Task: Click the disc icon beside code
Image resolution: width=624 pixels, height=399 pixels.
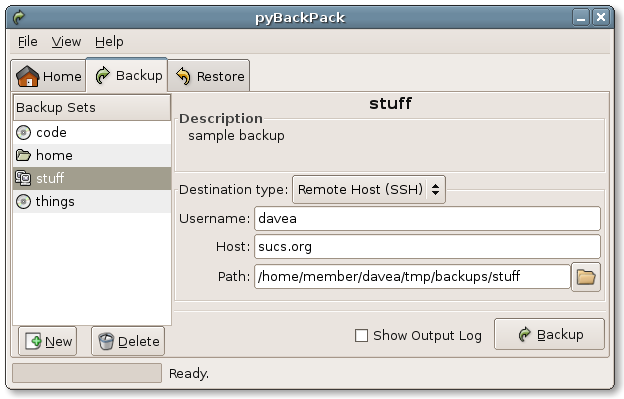Action: (23, 132)
